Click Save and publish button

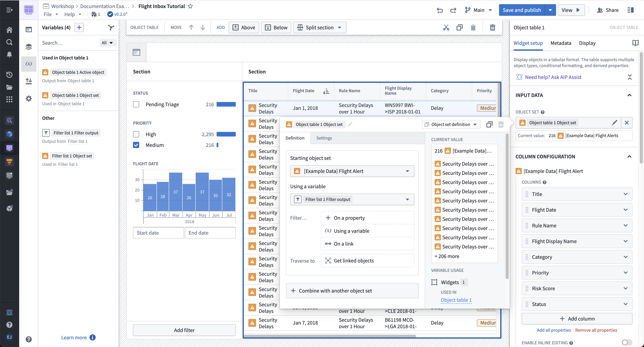tap(522, 10)
